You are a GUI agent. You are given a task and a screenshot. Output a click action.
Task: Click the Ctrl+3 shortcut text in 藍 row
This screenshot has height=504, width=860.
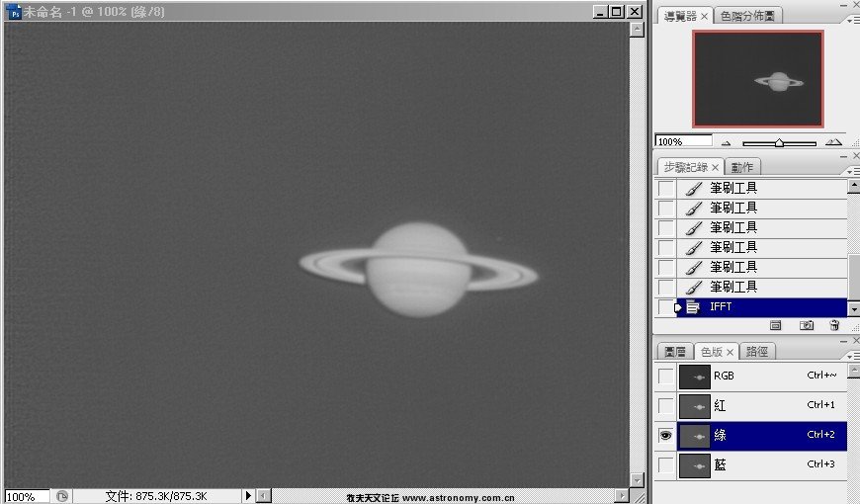point(820,464)
